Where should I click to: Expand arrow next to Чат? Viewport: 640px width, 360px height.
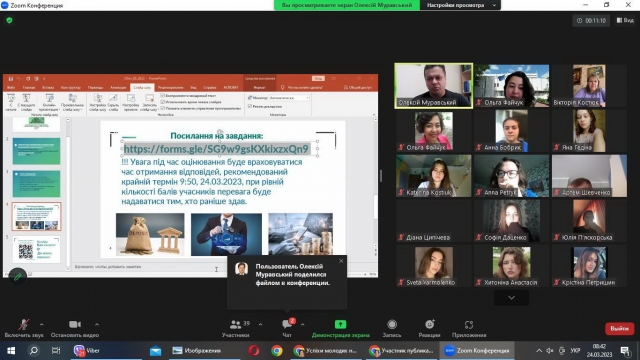click(302, 324)
